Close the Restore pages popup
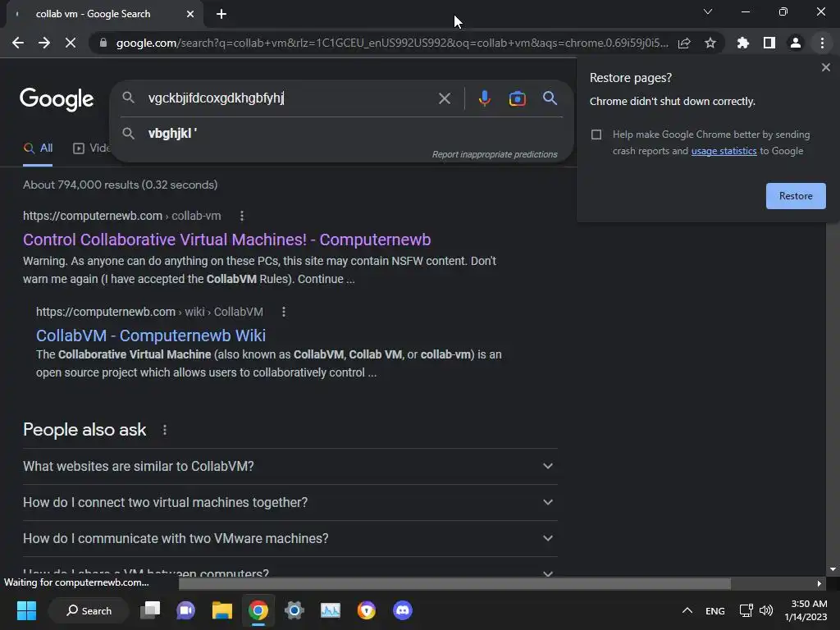This screenshot has height=630, width=840. (x=825, y=67)
